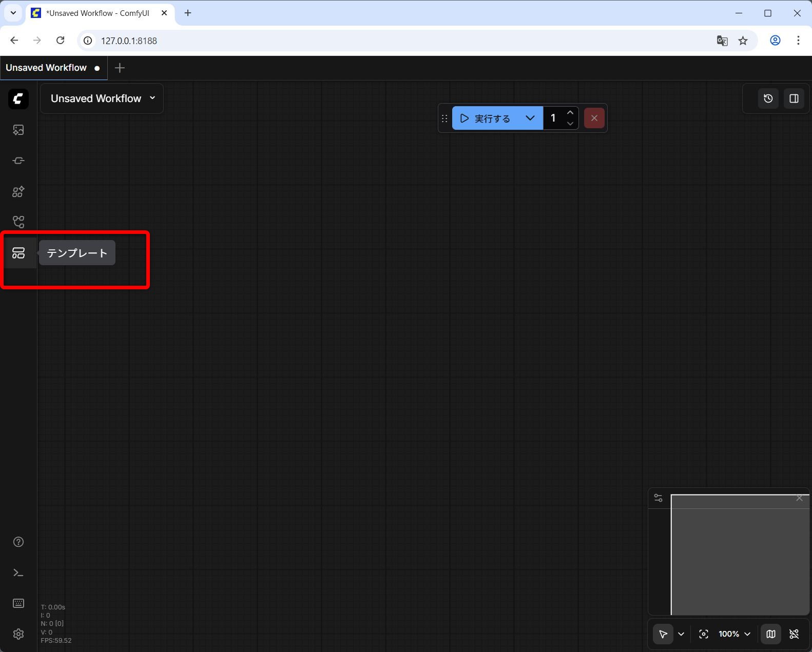
Task: Add a new workflow tab with plus
Action: tap(120, 68)
